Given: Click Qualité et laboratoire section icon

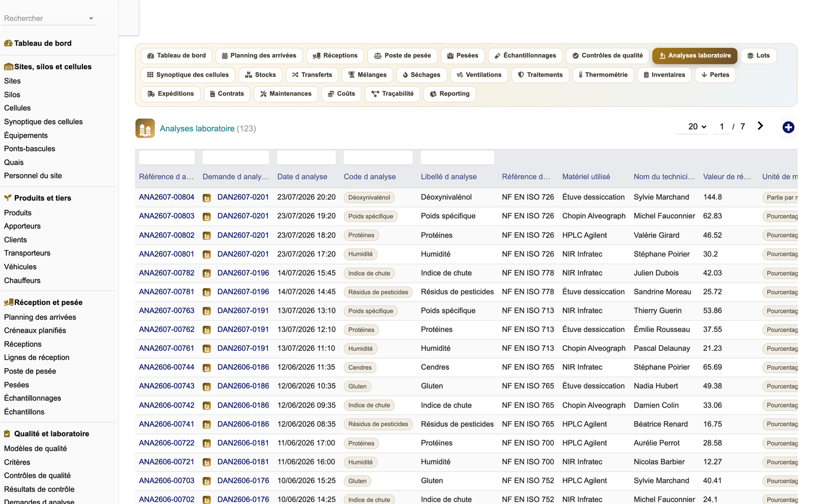Looking at the screenshot, I should 7,434.
